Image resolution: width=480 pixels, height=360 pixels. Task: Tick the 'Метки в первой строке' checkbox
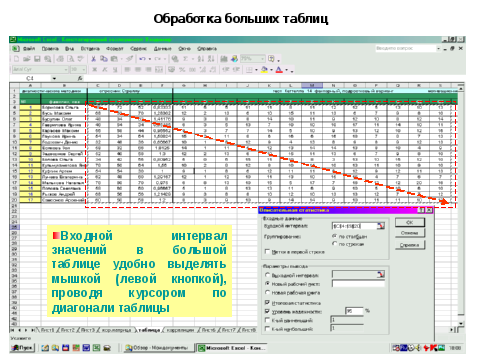click(267, 252)
